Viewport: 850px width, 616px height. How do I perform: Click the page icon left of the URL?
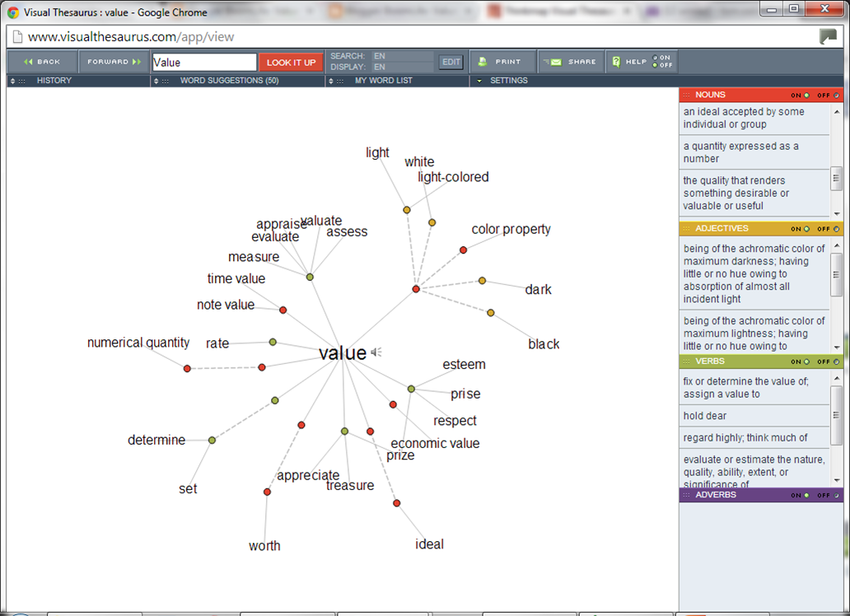[x=17, y=37]
